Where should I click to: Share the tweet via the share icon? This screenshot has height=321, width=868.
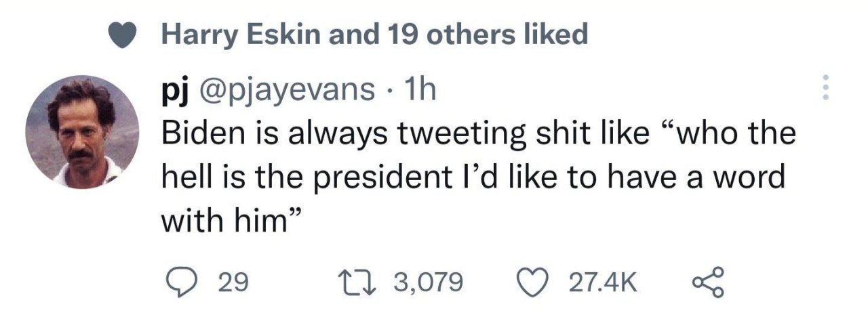[x=707, y=281]
